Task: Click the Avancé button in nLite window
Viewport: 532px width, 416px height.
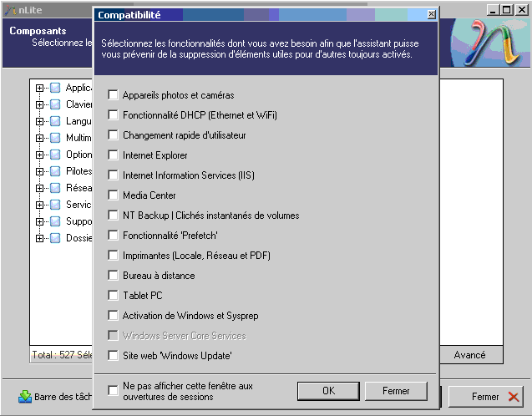Action: point(470,355)
